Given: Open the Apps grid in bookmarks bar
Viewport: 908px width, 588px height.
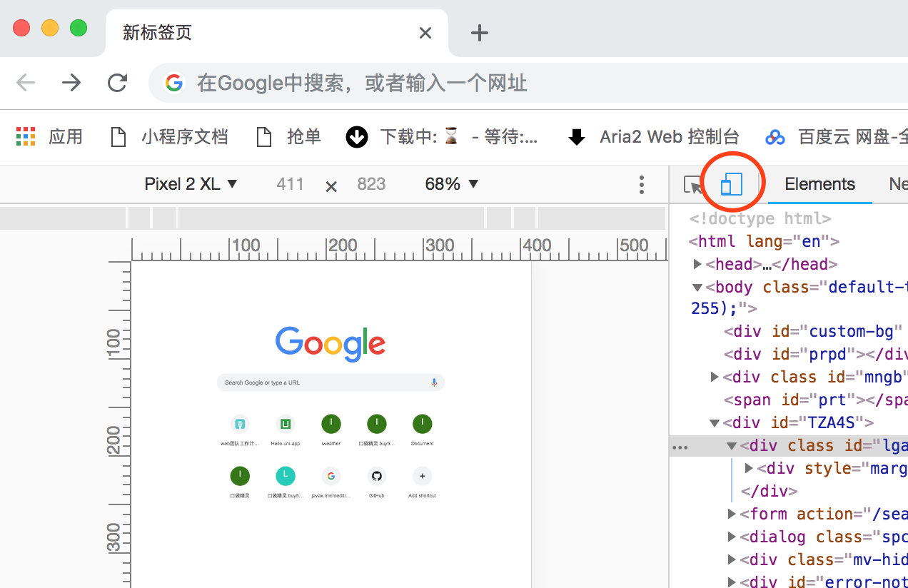Looking at the screenshot, I should [x=26, y=136].
